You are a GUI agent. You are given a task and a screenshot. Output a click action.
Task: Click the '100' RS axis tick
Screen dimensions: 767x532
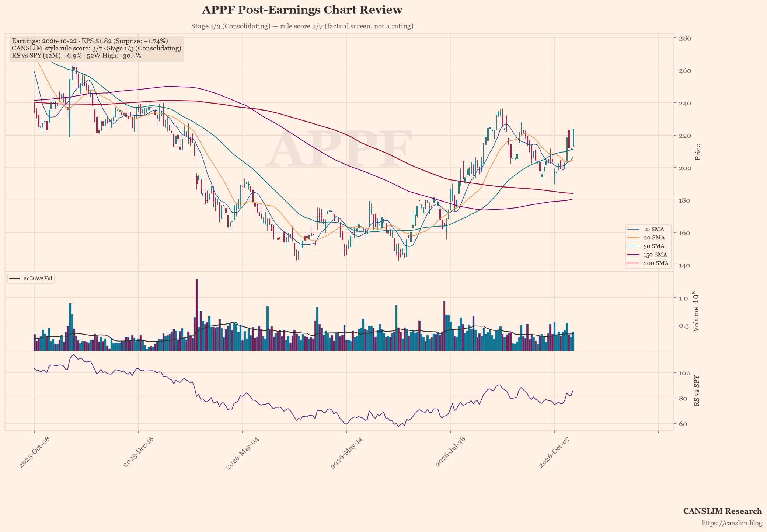click(x=685, y=373)
